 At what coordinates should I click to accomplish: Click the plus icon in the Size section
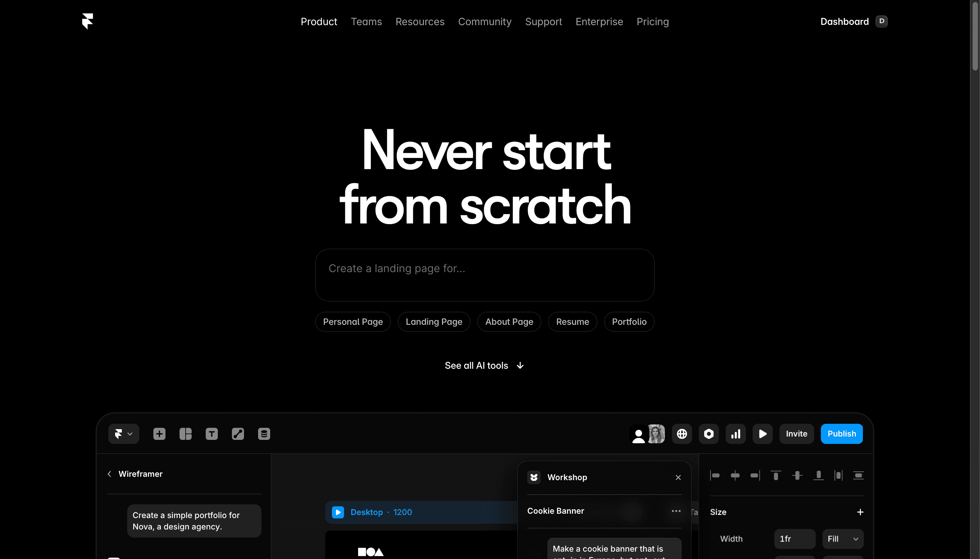(860, 512)
